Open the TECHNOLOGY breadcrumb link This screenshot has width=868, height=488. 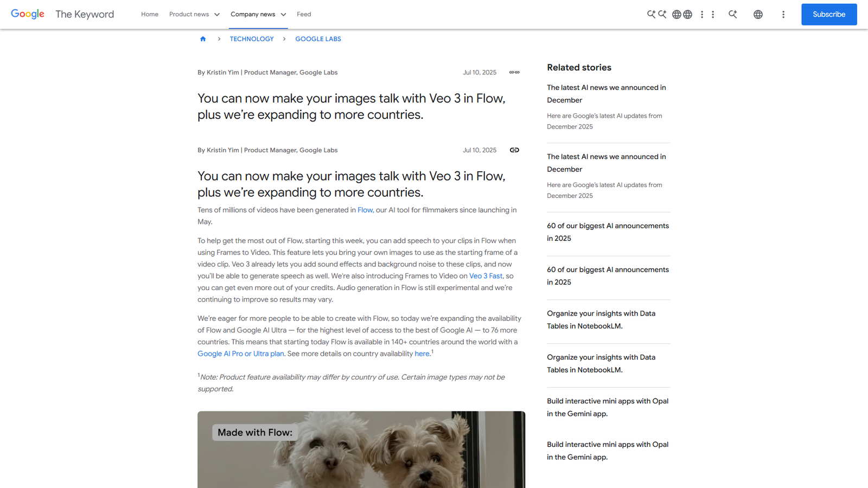252,38
